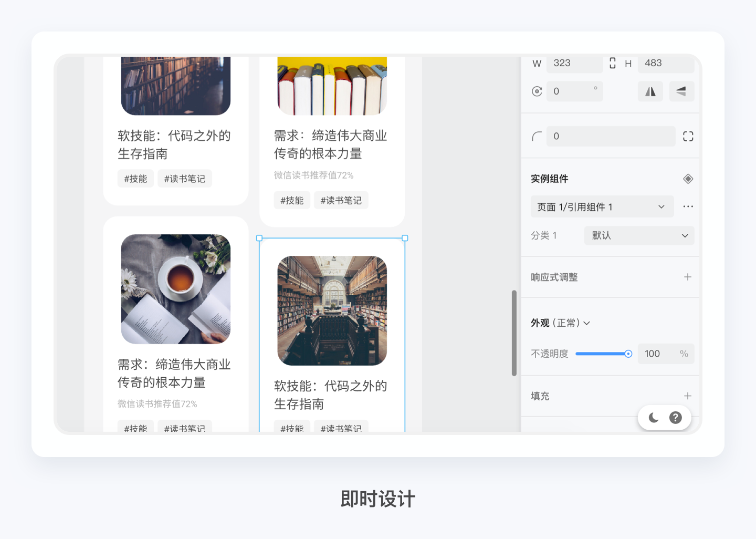The image size is (756, 539).
Task: Flip the selected element vertically
Action: click(681, 91)
